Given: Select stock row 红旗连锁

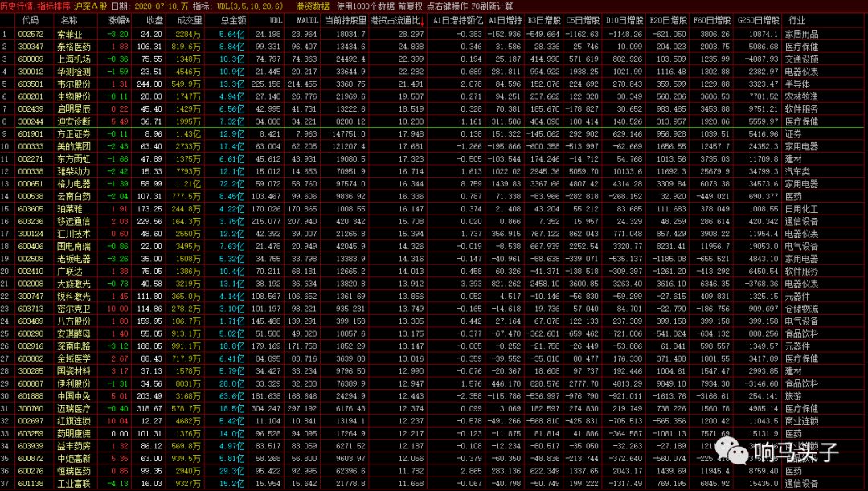Looking at the screenshot, I should [x=432, y=421].
